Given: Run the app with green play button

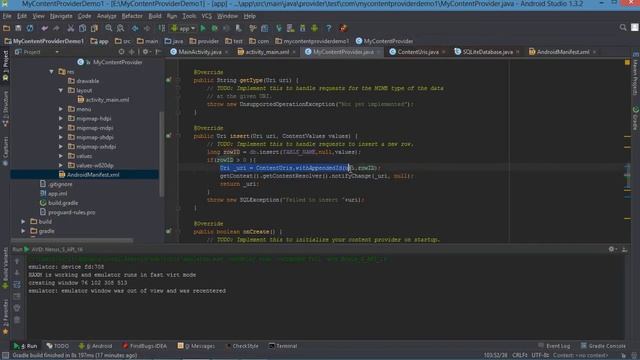Looking at the screenshot, I should coord(203,28).
